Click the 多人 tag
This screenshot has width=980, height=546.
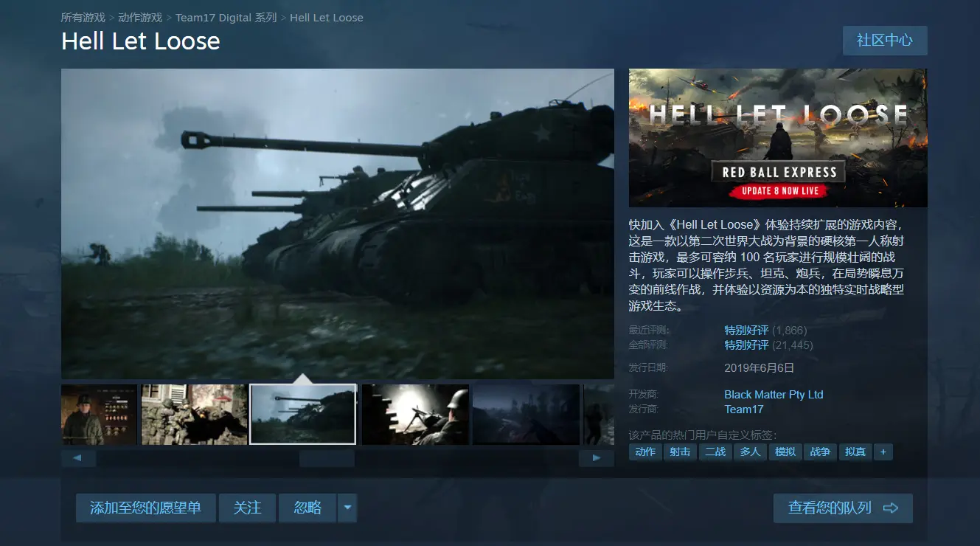point(751,452)
